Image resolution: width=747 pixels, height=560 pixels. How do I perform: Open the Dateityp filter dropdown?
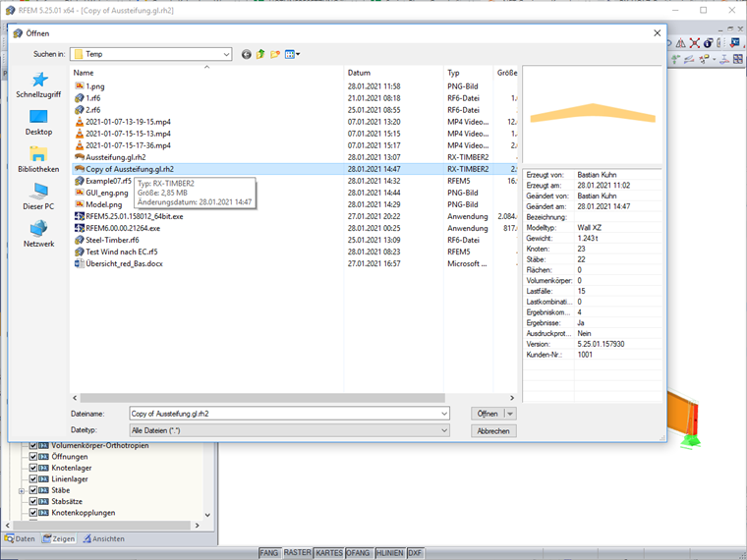tap(444, 430)
